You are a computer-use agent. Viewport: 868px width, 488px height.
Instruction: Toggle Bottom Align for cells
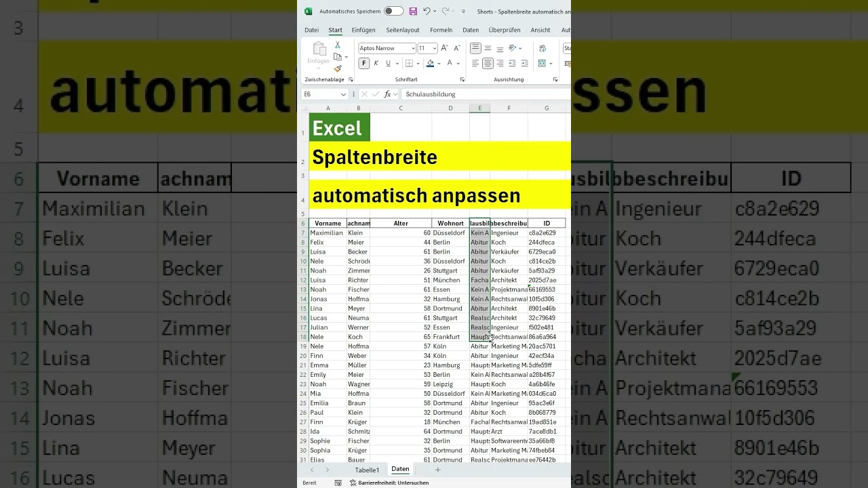[x=500, y=48]
